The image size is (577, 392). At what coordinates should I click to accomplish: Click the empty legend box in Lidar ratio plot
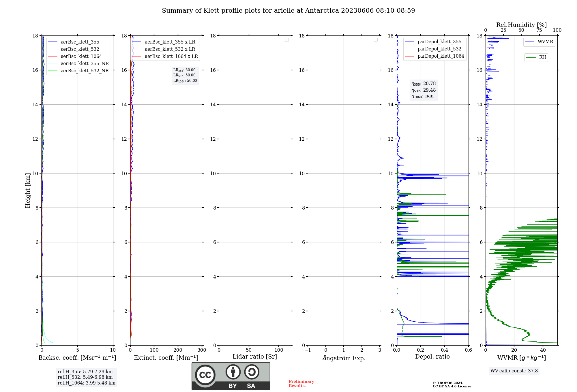tap(287, 40)
